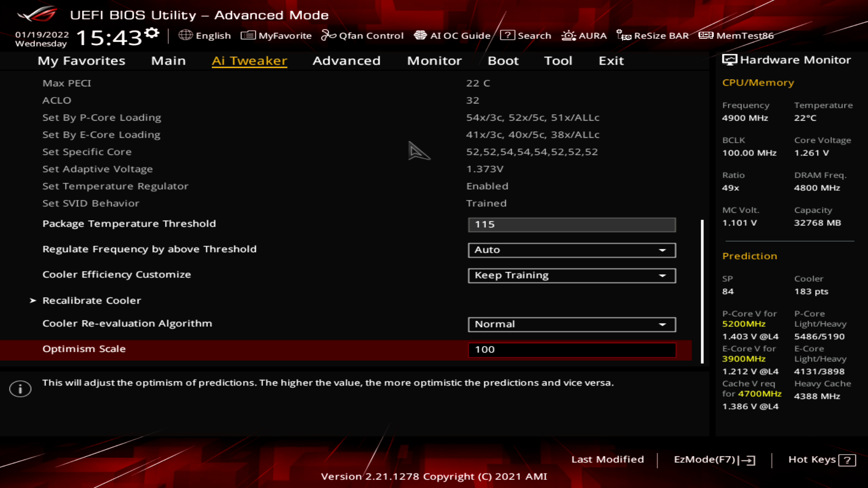Click the Hardware Monitor panel icon

[x=729, y=59]
